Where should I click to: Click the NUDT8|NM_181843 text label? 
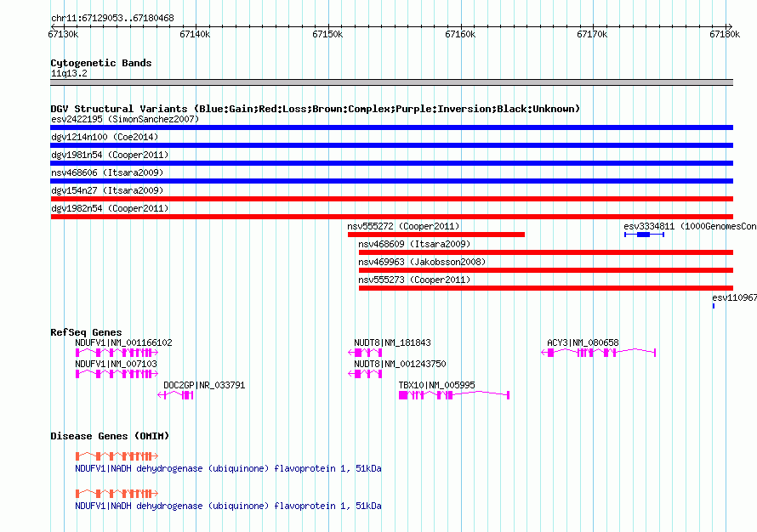[392, 342]
